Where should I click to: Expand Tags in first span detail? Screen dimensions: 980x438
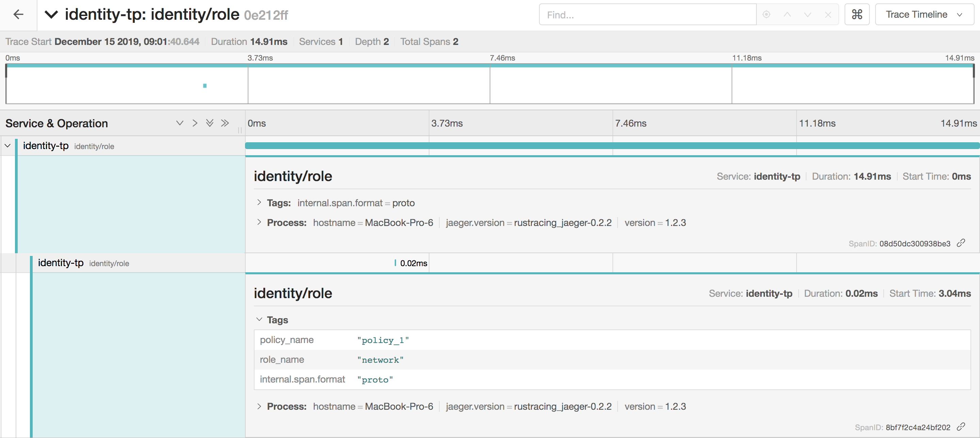pos(259,202)
